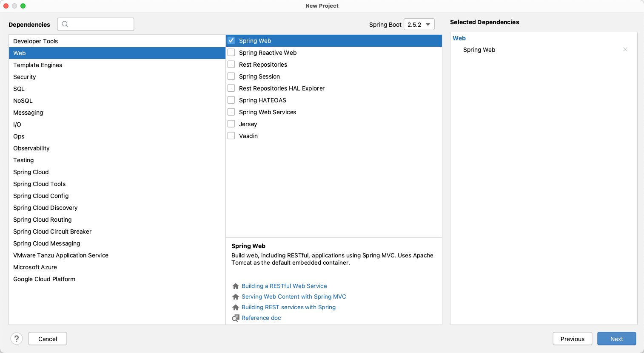Click home icon beside Serving Web Content link
The width and height of the screenshot is (644, 353).
[236, 297]
